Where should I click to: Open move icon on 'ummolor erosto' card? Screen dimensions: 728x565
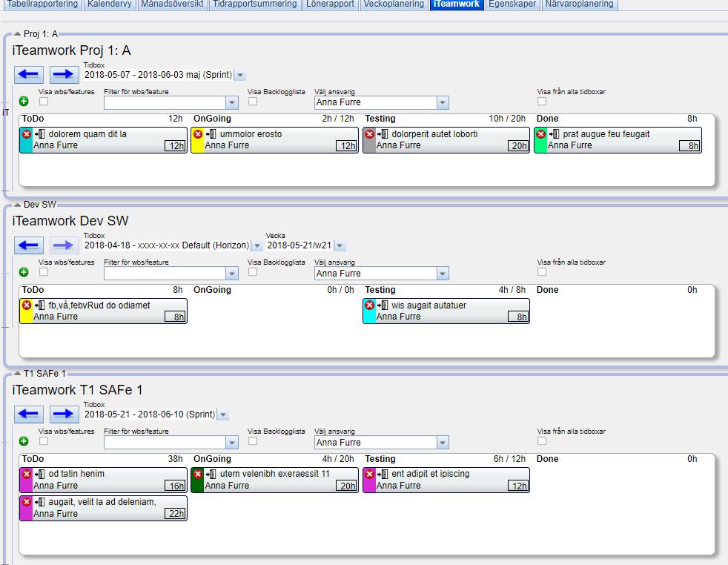point(211,134)
